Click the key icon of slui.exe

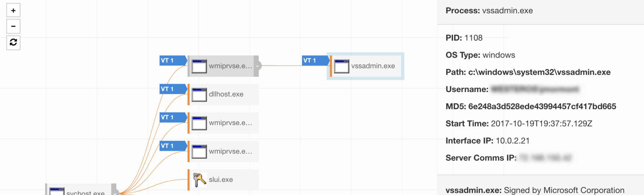click(199, 180)
